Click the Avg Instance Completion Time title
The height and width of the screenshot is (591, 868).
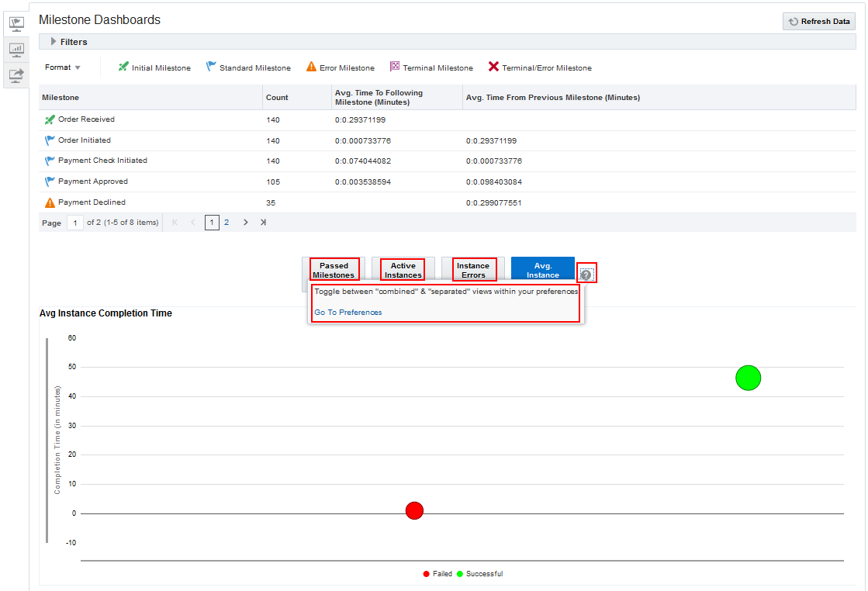(105, 313)
